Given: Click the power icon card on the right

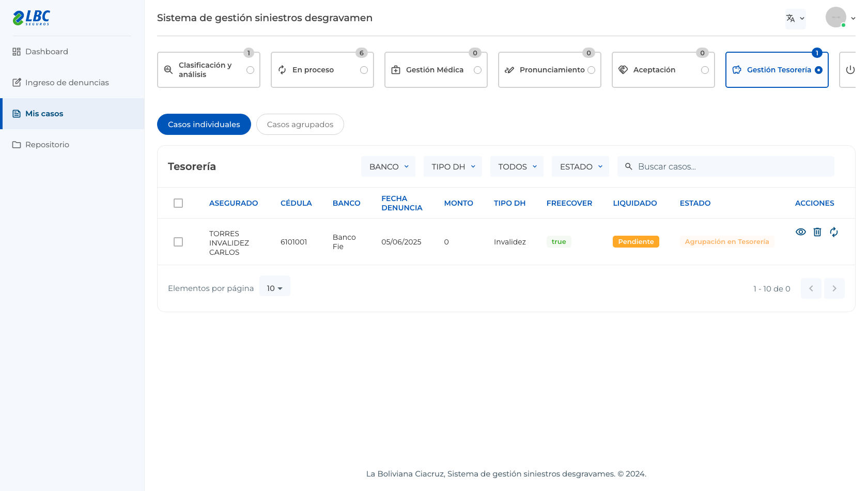Looking at the screenshot, I should click(850, 70).
